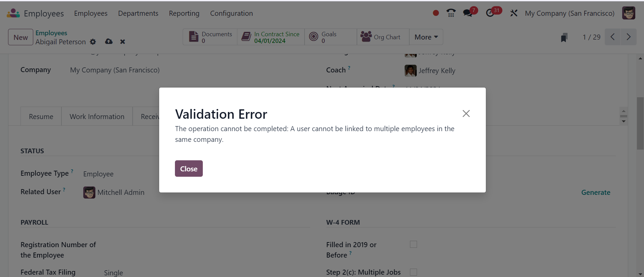This screenshot has height=277, width=644.
Task: Click the red recording dot icon
Action: coord(436,13)
